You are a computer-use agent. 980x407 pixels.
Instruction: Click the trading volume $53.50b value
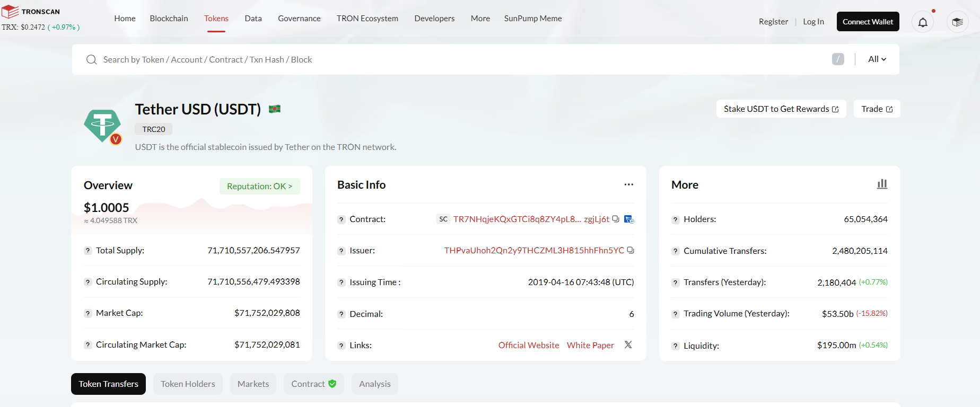tap(838, 314)
